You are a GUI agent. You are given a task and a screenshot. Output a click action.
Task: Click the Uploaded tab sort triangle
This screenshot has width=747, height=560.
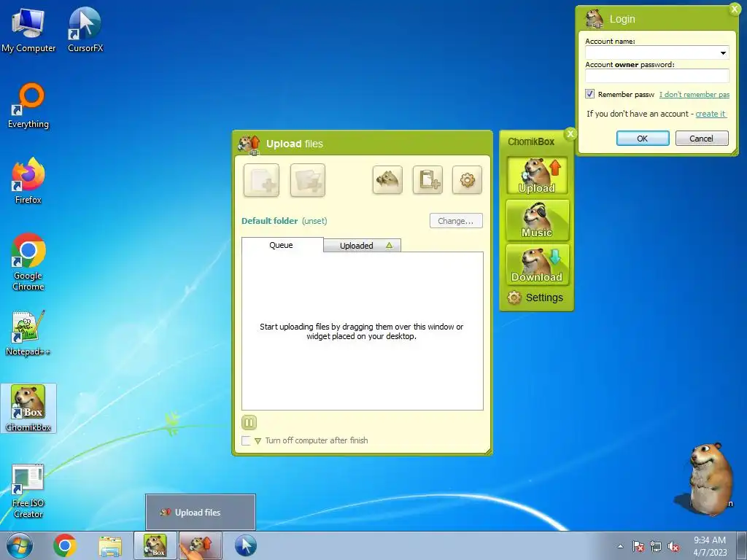[390, 245]
